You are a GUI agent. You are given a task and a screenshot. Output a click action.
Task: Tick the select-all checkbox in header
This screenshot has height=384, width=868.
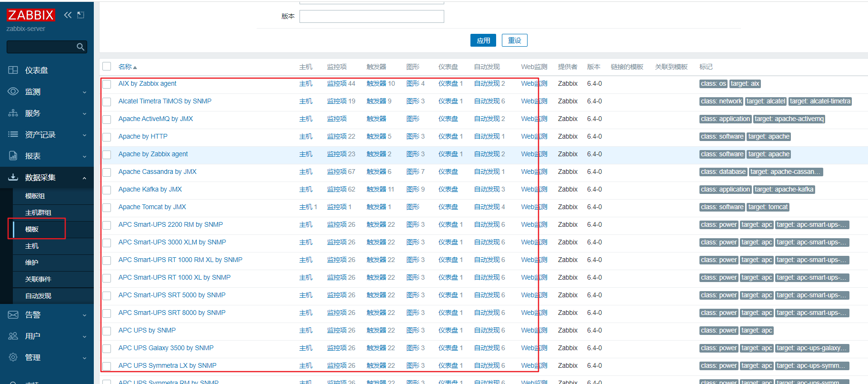107,66
